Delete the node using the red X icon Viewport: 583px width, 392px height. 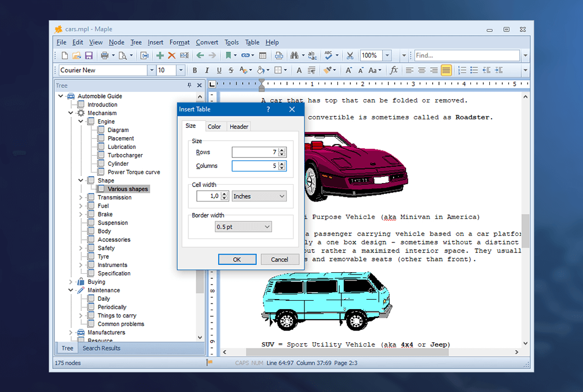pyautogui.click(x=172, y=56)
